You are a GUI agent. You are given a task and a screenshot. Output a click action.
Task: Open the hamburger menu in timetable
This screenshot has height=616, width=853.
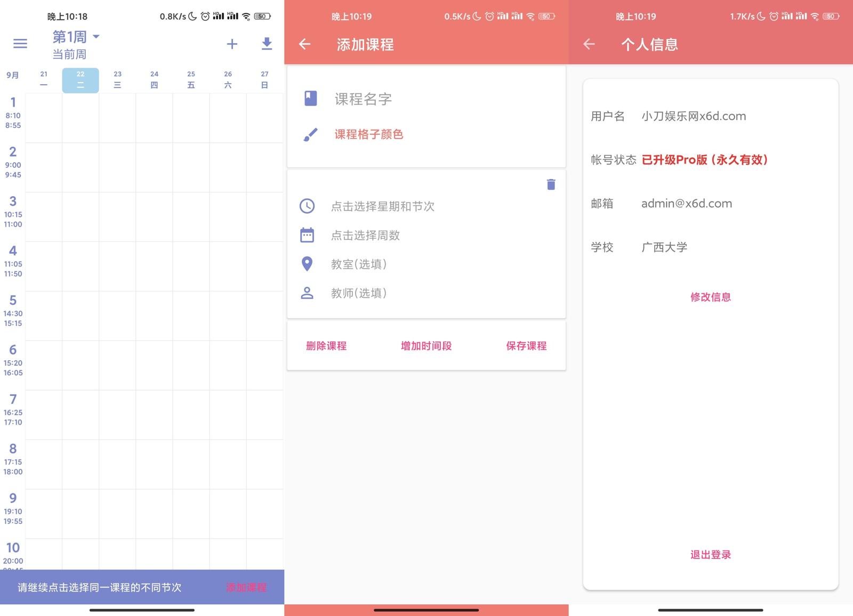(20, 44)
